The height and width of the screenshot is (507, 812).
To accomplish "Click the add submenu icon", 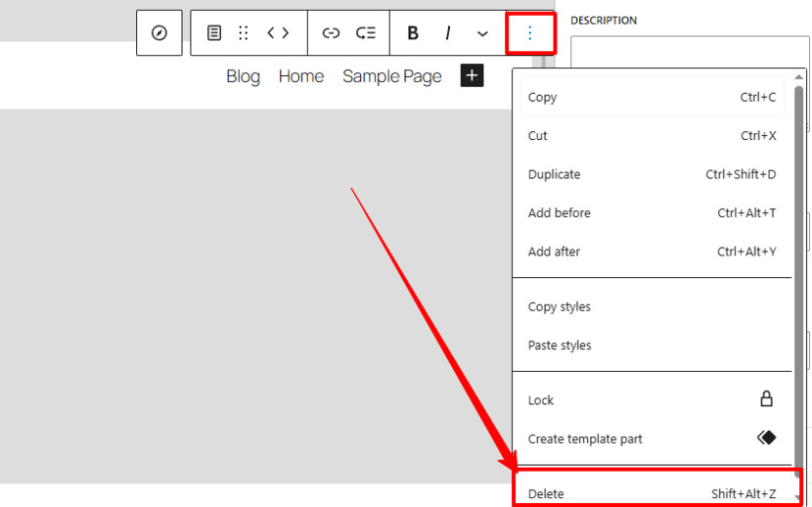I will (366, 33).
